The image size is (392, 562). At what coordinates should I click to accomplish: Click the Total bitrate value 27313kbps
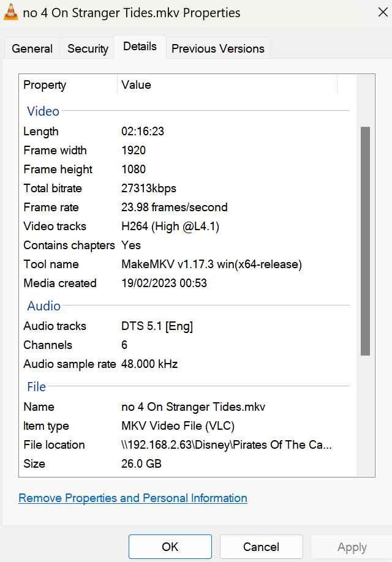[149, 189]
